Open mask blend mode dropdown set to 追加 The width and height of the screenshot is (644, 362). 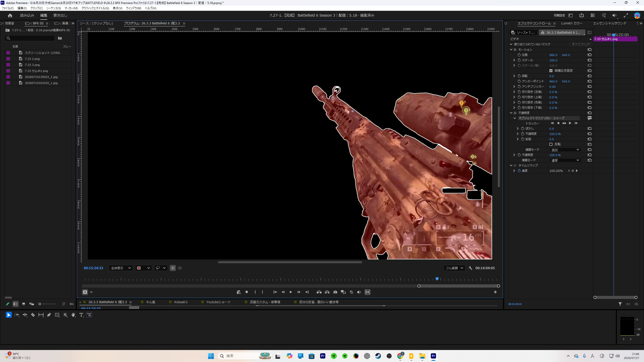tap(565, 150)
